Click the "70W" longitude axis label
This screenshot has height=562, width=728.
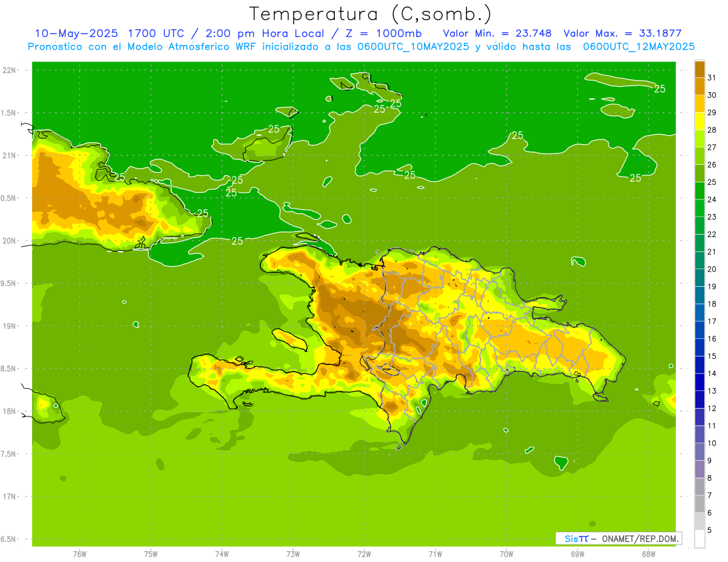(x=507, y=554)
